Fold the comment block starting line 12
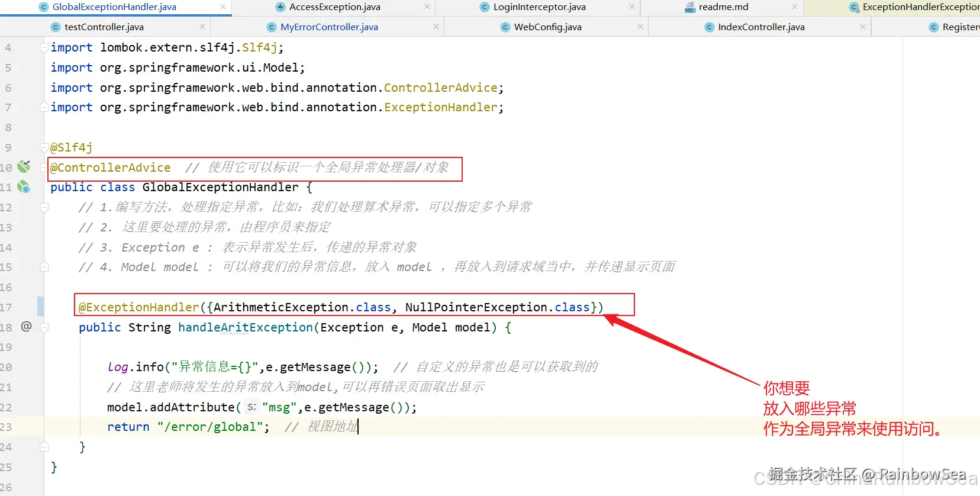The height and width of the screenshot is (496, 980). (44, 207)
